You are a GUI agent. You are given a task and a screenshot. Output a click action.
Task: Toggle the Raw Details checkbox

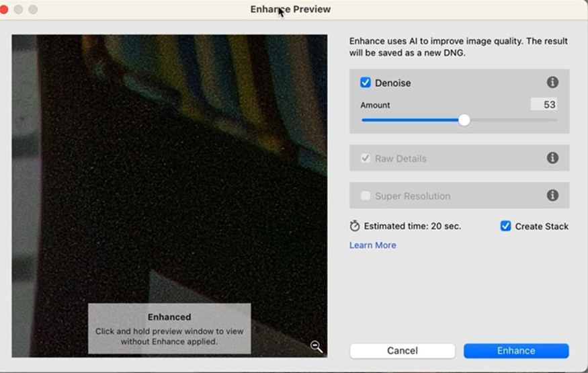366,158
